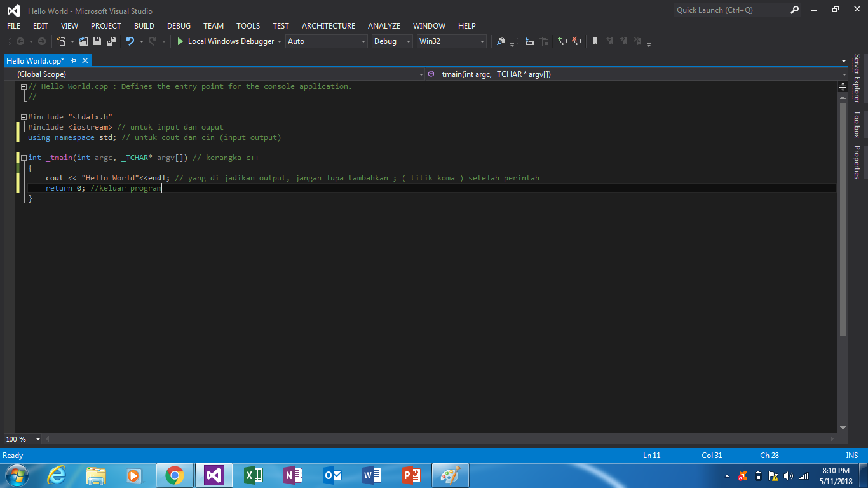Screen dimensions: 868x488
Task: Open the DEBUG menu
Action: click(x=179, y=26)
